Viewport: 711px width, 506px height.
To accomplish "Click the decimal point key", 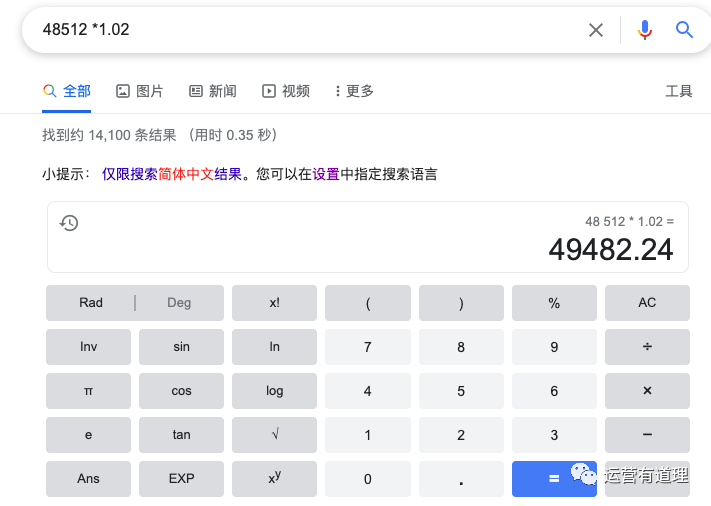I will pyautogui.click(x=461, y=479).
